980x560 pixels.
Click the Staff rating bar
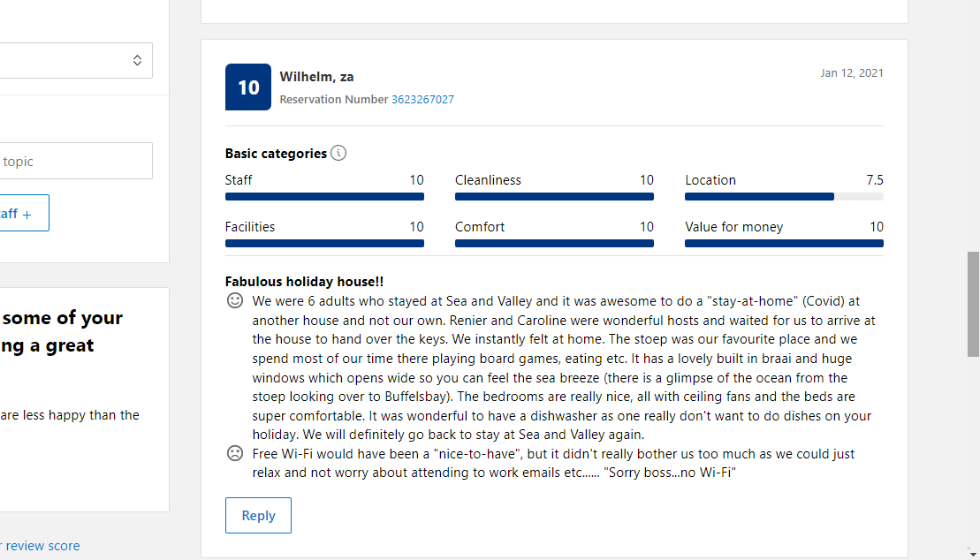click(324, 197)
